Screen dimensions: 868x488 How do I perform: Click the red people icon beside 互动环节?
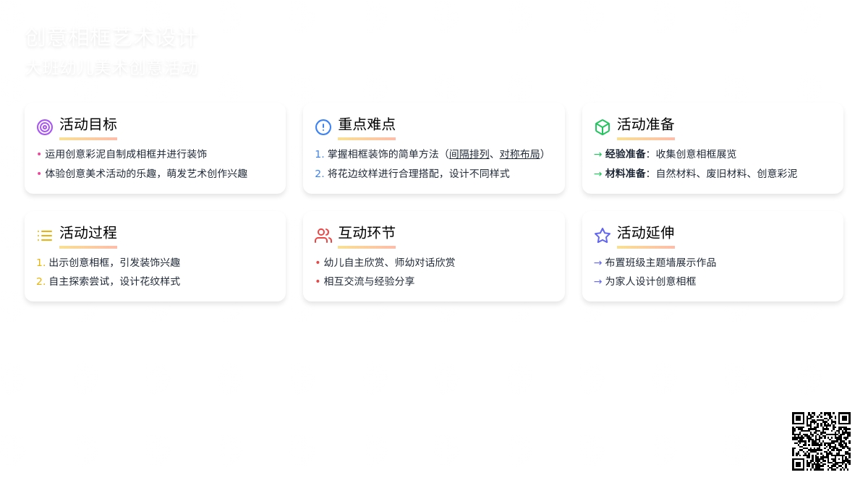click(x=323, y=236)
